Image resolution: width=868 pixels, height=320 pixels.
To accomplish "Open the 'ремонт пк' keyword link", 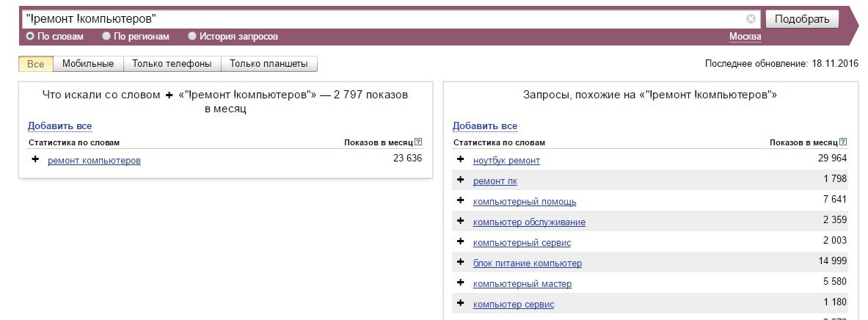I will 495,181.
